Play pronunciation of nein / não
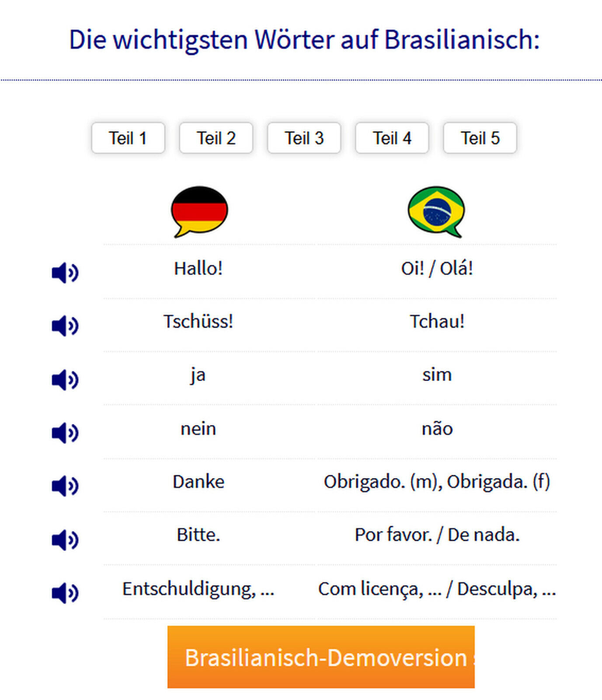Viewport: 602px width, 700px height. [x=65, y=433]
